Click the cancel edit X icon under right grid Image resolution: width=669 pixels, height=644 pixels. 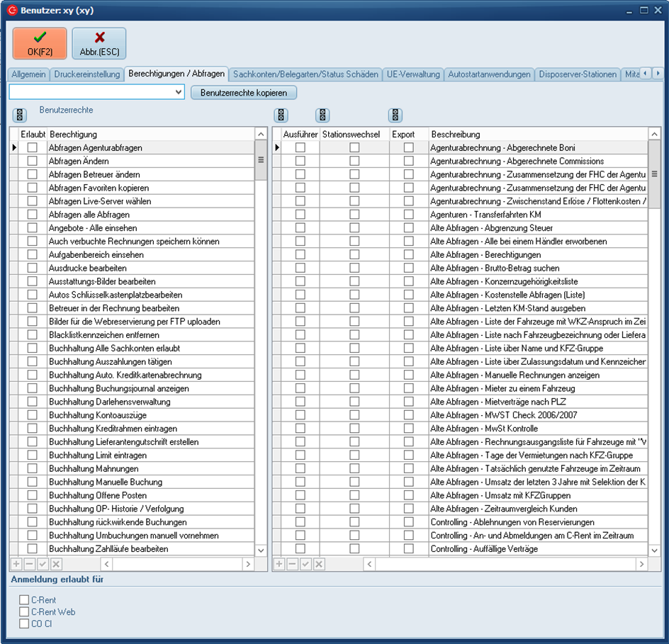click(319, 564)
